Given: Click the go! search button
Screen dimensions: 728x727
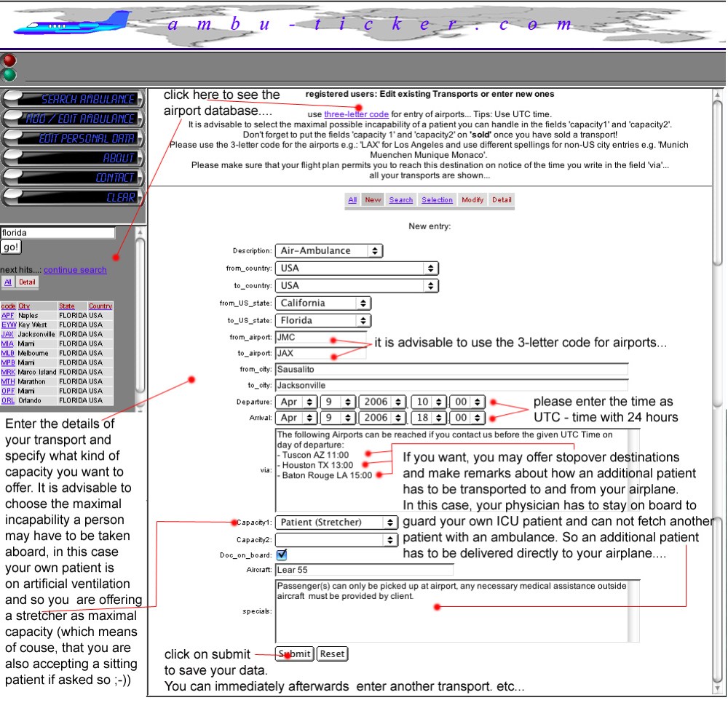Looking at the screenshot, I should [x=11, y=247].
